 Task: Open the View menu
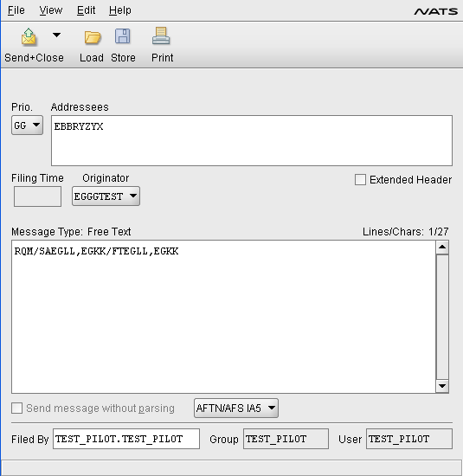[51, 10]
